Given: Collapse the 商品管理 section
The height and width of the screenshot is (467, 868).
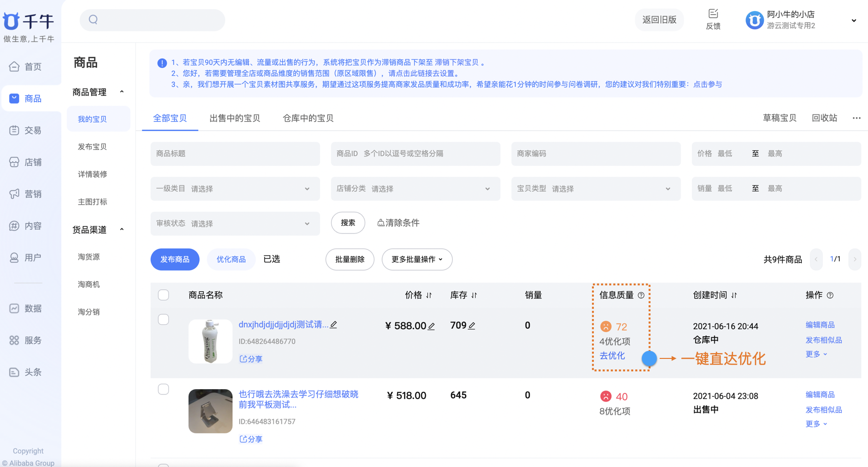Looking at the screenshot, I should [122, 92].
